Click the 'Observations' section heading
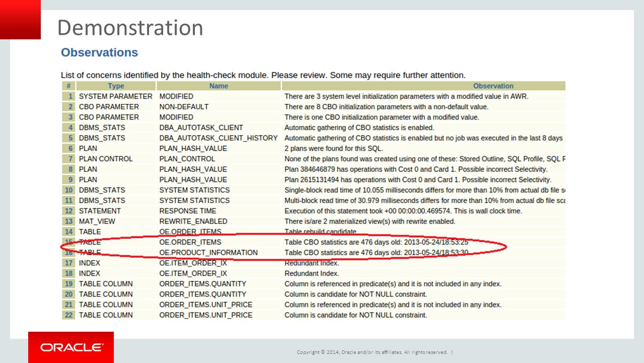 pos(99,52)
